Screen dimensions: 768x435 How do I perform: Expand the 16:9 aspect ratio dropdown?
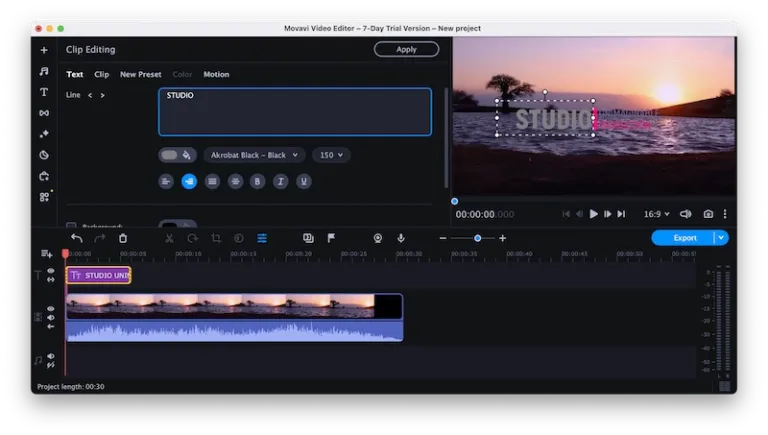(656, 214)
